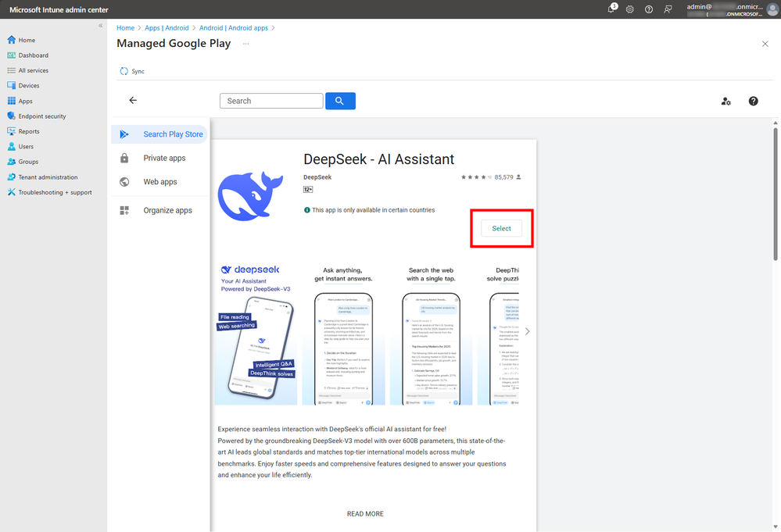Go to Devices in sidebar
The image size is (781, 532).
click(x=23, y=86)
